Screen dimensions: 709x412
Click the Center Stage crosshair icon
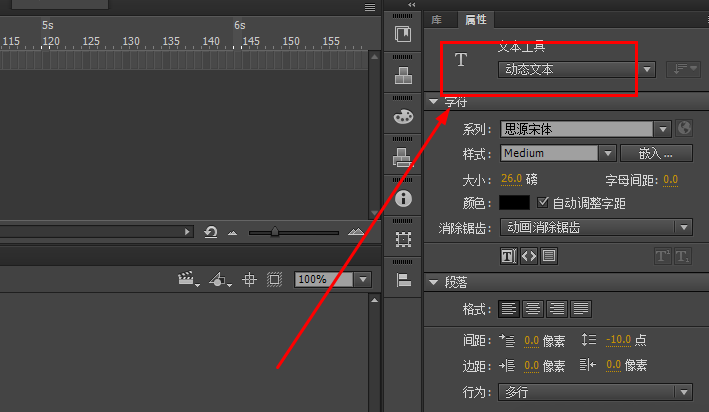coord(249,279)
